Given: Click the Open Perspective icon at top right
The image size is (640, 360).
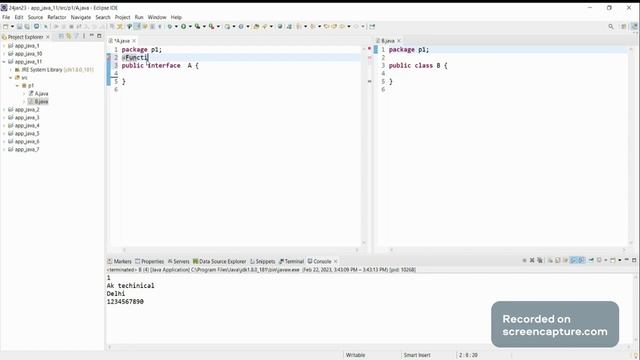Looking at the screenshot, I should point(623,27).
